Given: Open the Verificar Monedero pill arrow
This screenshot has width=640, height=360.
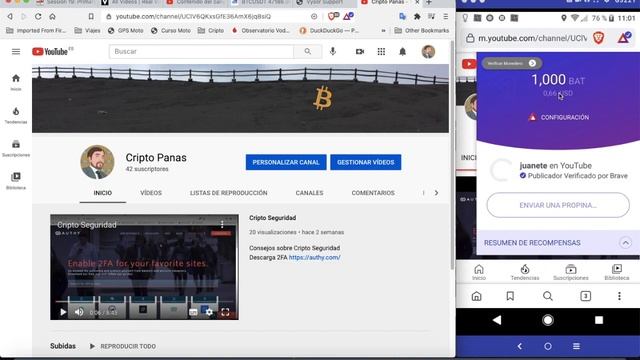Looking at the screenshot, I should [x=532, y=63].
